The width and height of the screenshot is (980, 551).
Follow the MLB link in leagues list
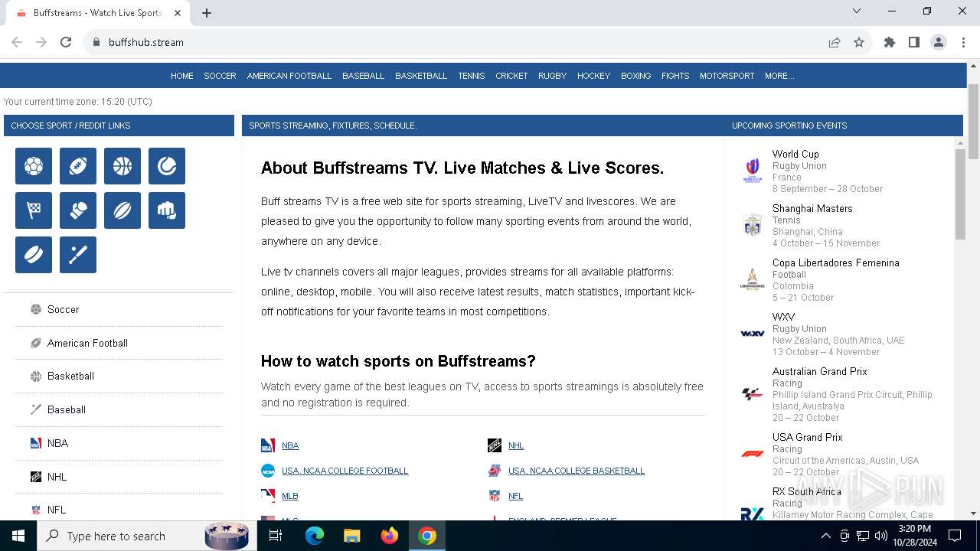290,496
